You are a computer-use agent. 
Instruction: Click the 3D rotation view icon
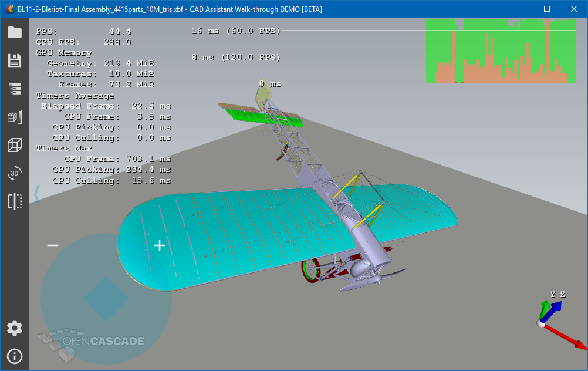[14, 173]
